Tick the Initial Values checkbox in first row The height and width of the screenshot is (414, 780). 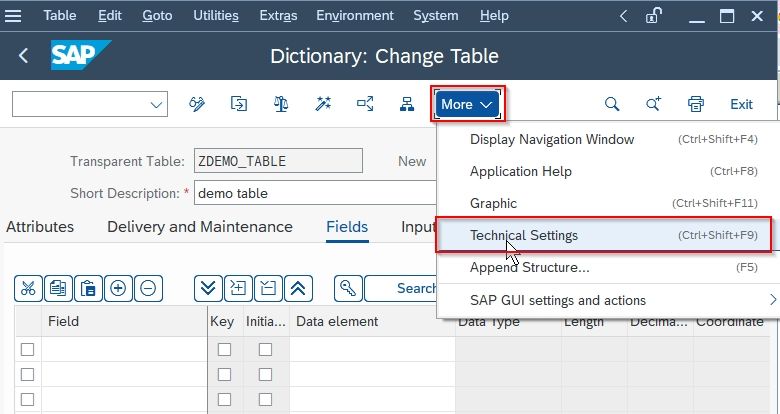(265, 349)
